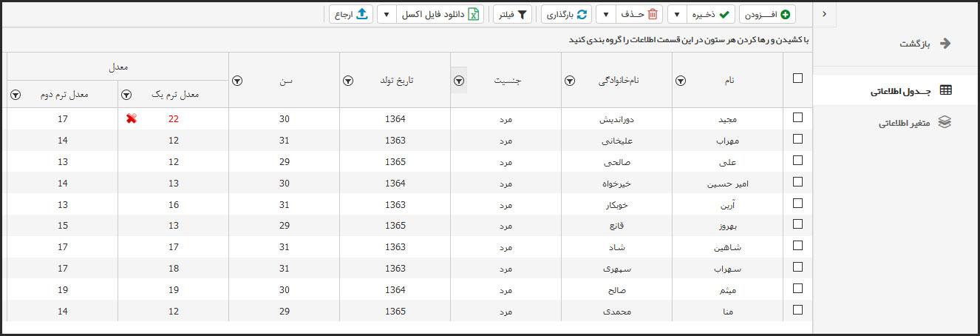This screenshot has height=336, width=980.
Task: Download Excel file via دانلود فایل اکسل
Action: 441,14
